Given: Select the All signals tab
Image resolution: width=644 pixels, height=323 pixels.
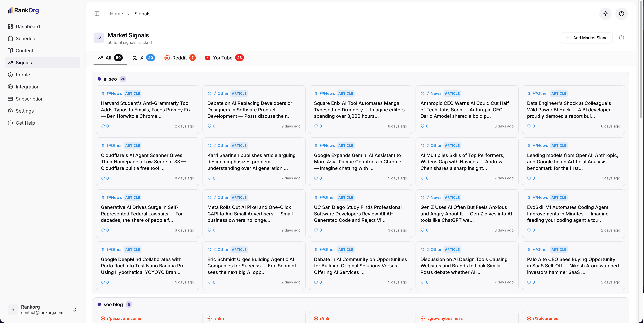Looking at the screenshot, I should 110,58.
